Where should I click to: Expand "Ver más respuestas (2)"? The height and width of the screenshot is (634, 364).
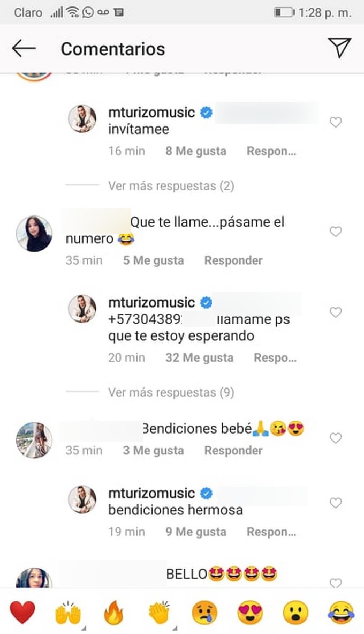tap(171, 186)
